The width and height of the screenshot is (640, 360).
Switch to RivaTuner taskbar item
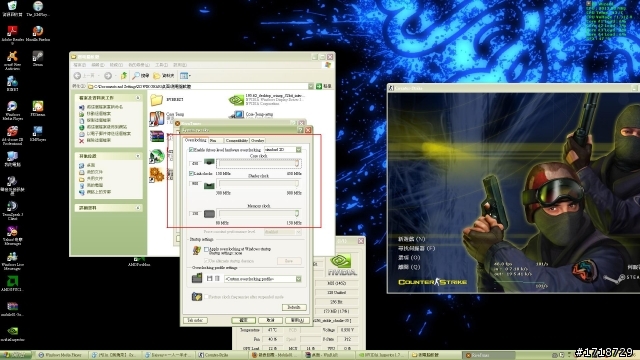tap(488, 355)
